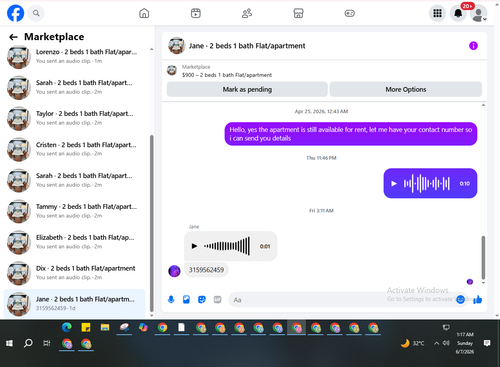
Task: Select Jane's conversation in the list
Action: pyautogui.click(x=75, y=303)
